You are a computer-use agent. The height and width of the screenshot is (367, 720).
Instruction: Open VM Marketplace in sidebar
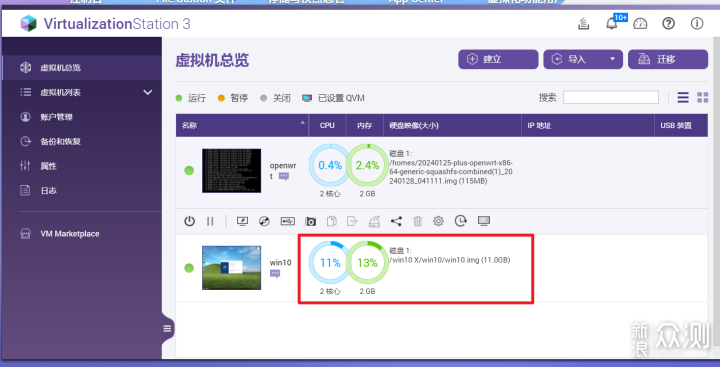click(82, 234)
